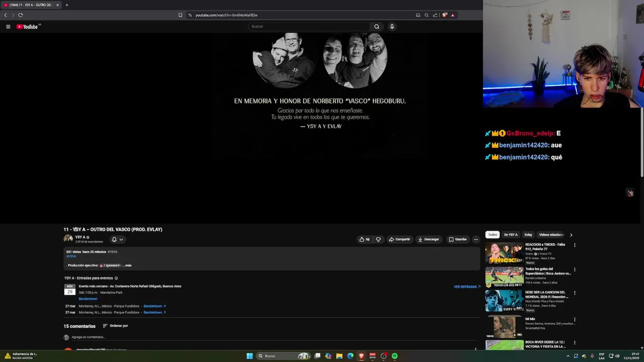644x362 pixels.
Task: Expand description with ...más
Action: 127,265
